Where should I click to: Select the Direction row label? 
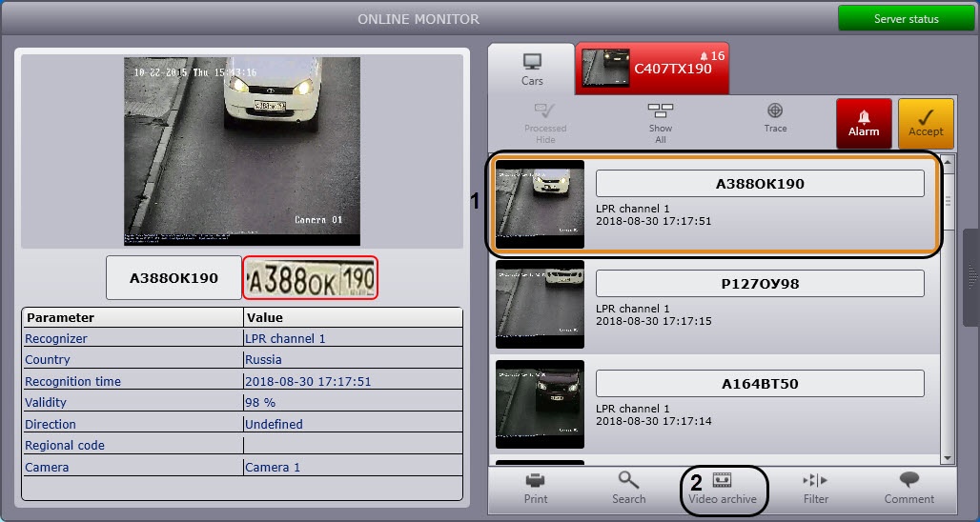point(51,424)
